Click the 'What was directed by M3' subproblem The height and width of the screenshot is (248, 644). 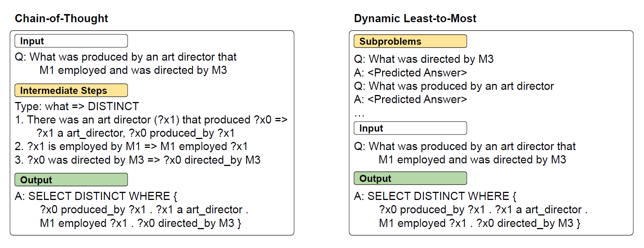424,59
